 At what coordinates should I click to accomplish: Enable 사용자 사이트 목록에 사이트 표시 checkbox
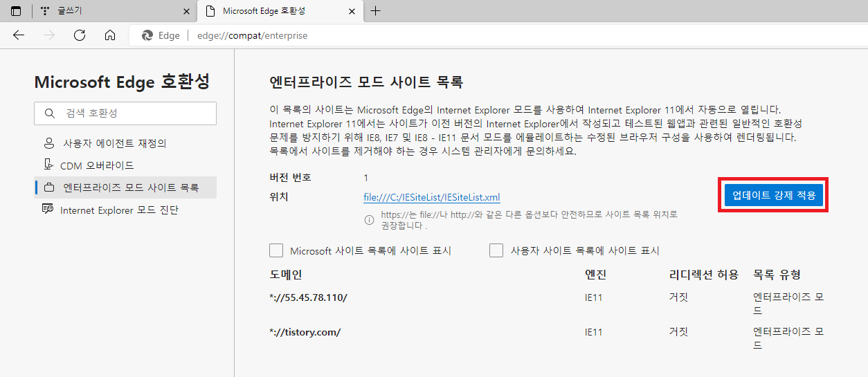[x=496, y=250]
